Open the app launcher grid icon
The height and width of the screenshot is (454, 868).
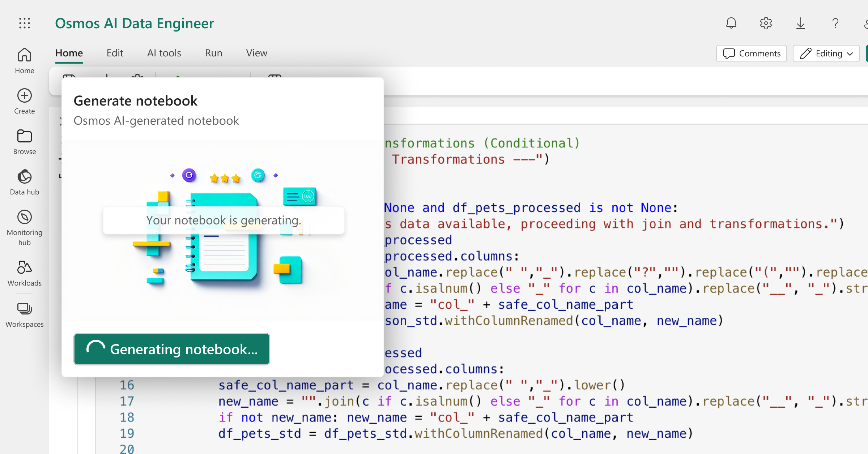tap(25, 23)
